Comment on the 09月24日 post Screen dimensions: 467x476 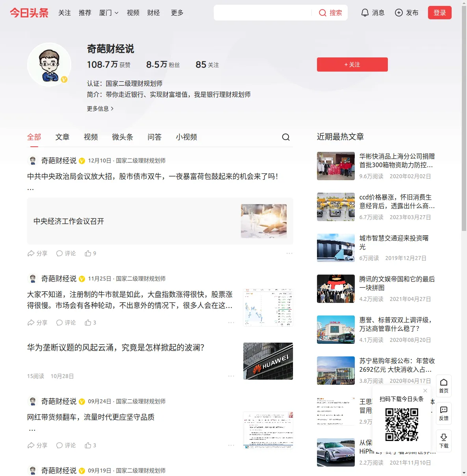[66, 445]
